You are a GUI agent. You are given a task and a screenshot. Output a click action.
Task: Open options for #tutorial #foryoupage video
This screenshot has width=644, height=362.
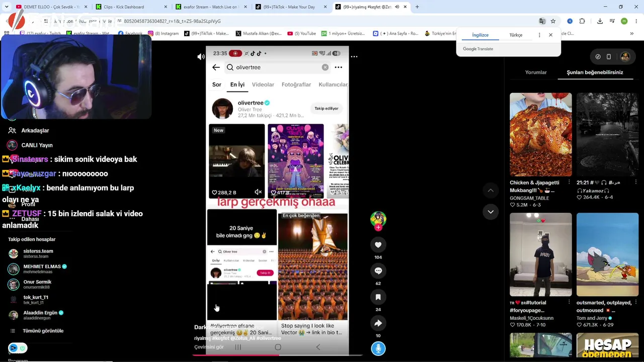569,303
